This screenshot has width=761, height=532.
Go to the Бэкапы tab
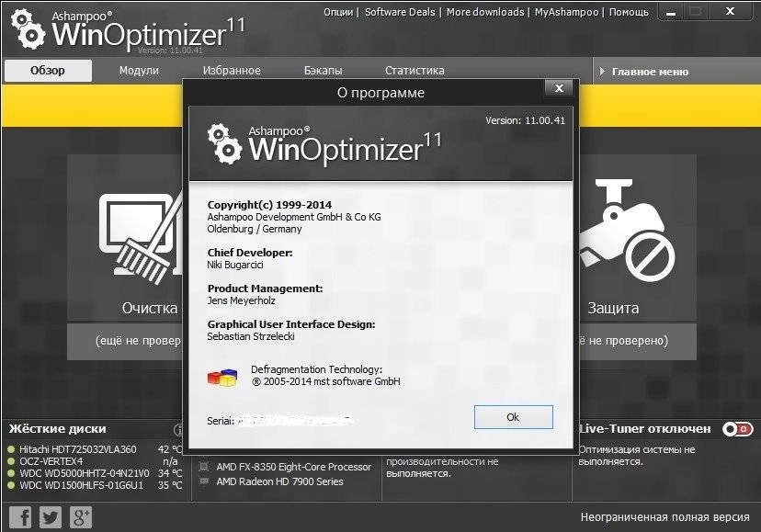[323, 71]
